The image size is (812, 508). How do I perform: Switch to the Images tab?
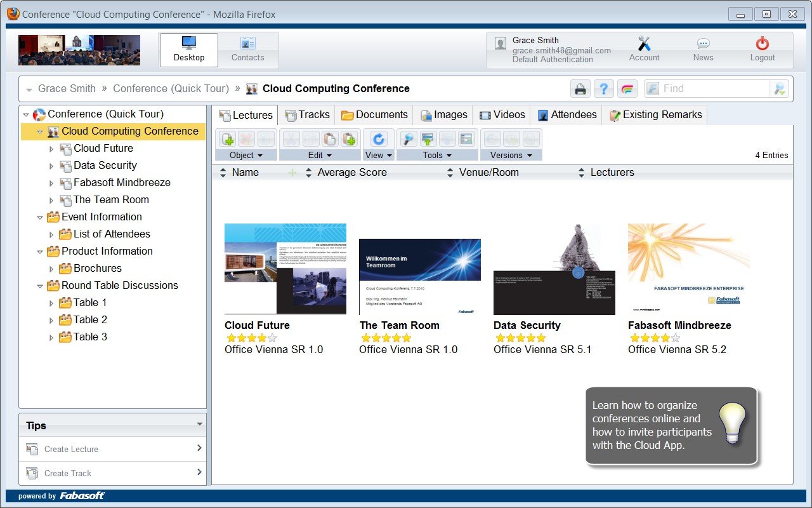(x=443, y=115)
